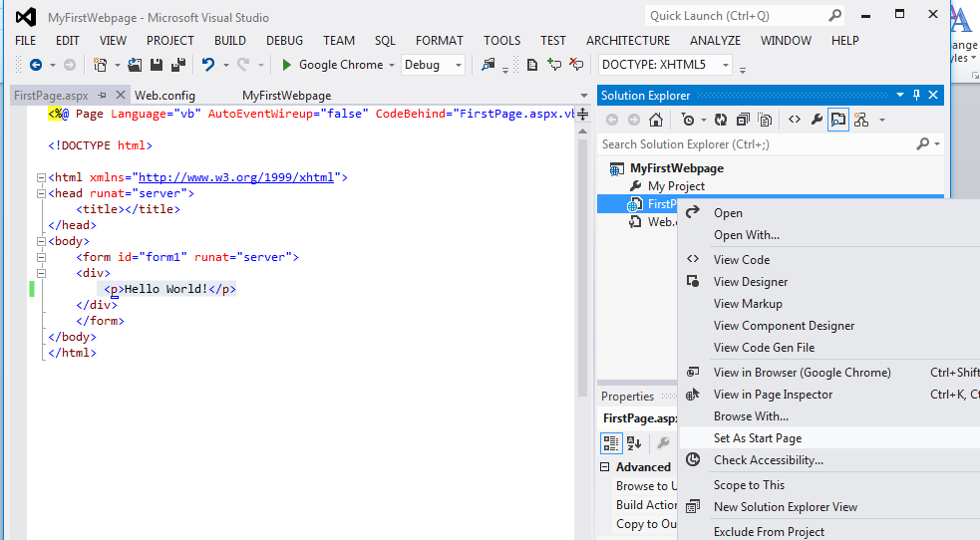Click the uncomment selection icon

click(577, 65)
